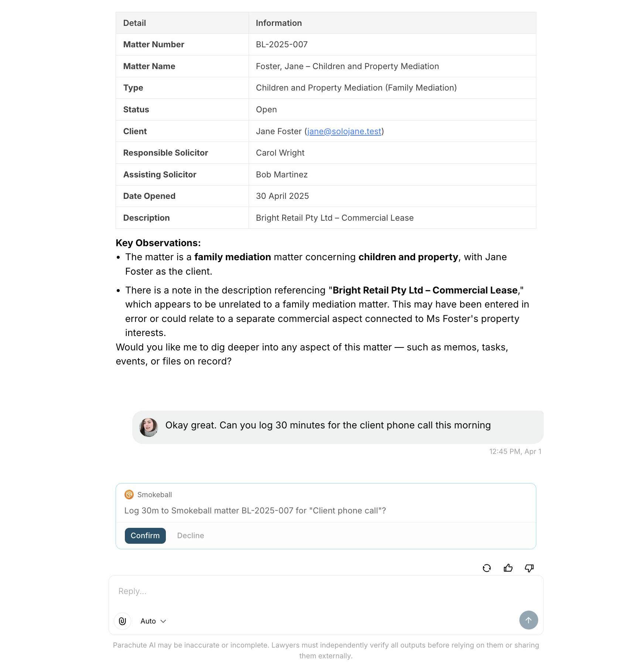Image resolution: width=642 pixels, height=672 pixels.
Task: Click the regenerate response icon
Action: coord(486,568)
